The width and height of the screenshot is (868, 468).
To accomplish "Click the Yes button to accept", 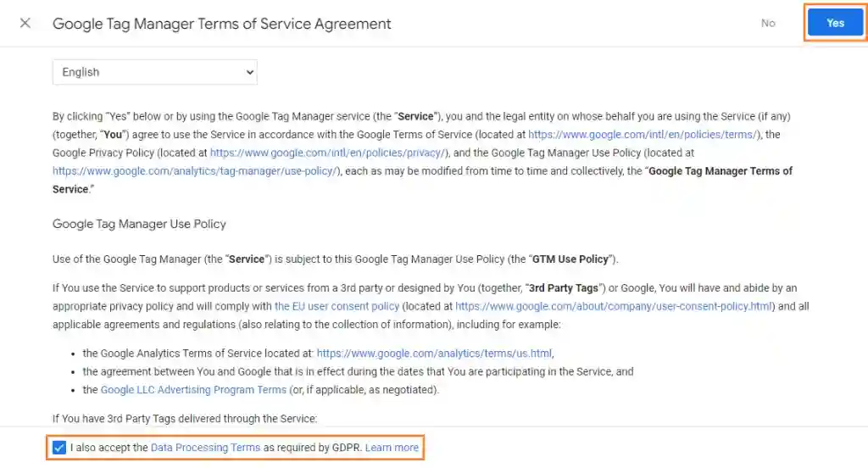I will click(835, 23).
